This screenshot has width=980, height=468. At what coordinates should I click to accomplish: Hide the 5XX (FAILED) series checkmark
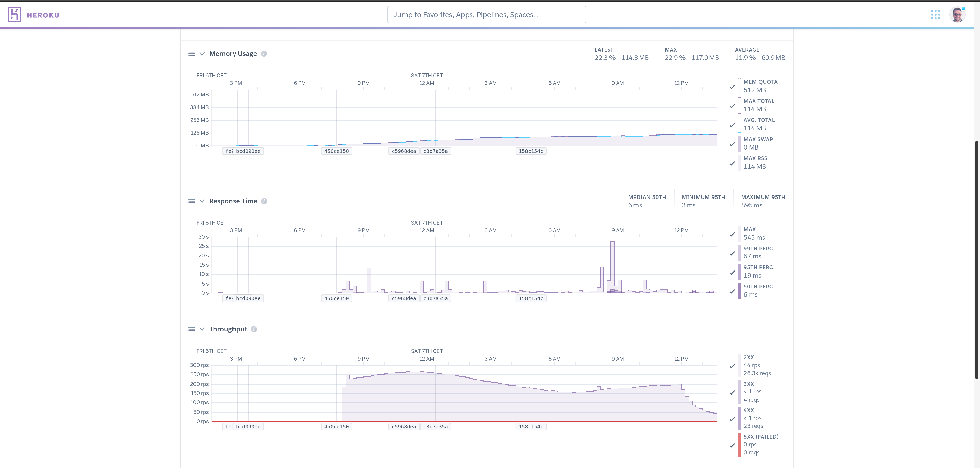(x=732, y=445)
